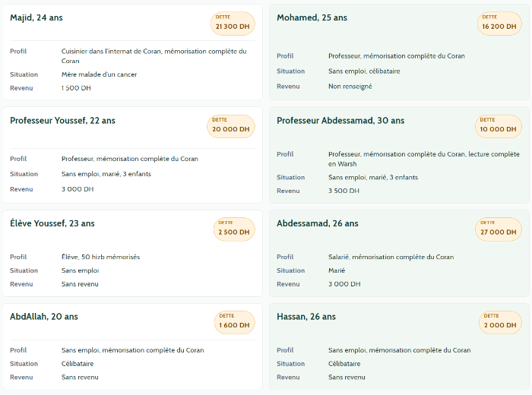
Task: Open the Majid, 24 ans card title
Action: tap(36, 17)
